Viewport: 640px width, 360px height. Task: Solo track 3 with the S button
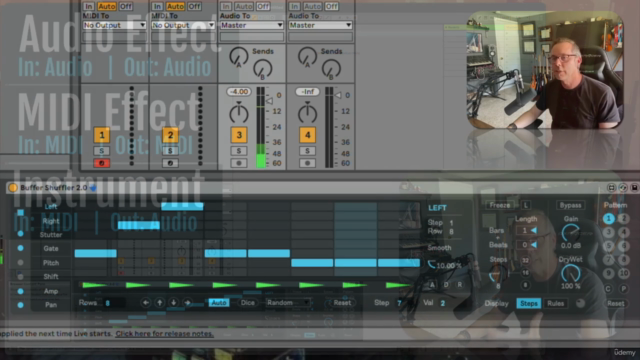point(239,151)
